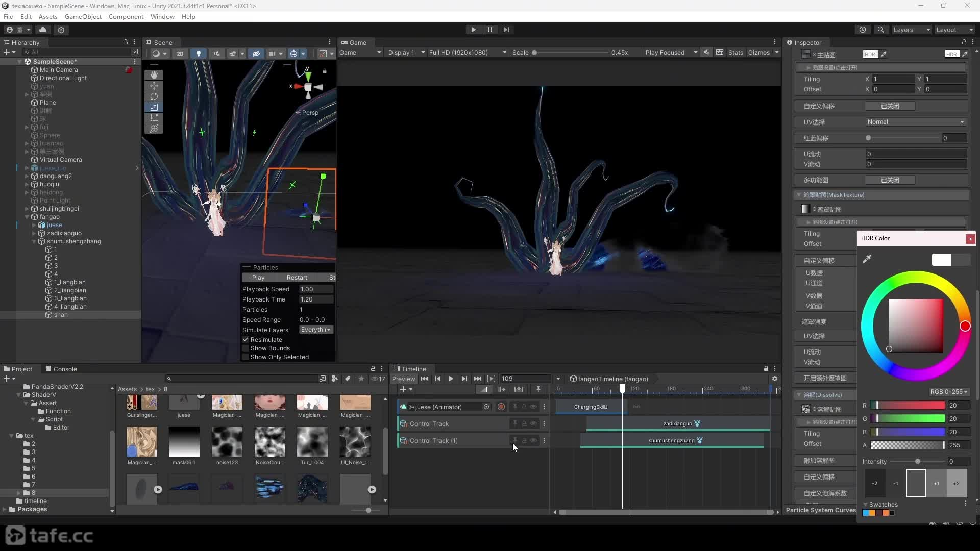Image resolution: width=980 pixels, height=551 pixels.
Task: Select the Hand tool in Scene view
Action: click(x=154, y=75)
